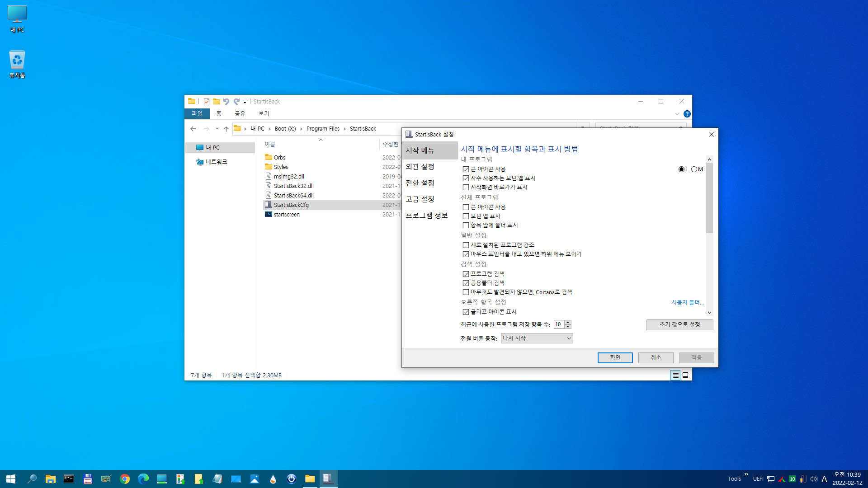Click the New Folder quick access icon
Viewport: 868px width, 488px height.
217,102
